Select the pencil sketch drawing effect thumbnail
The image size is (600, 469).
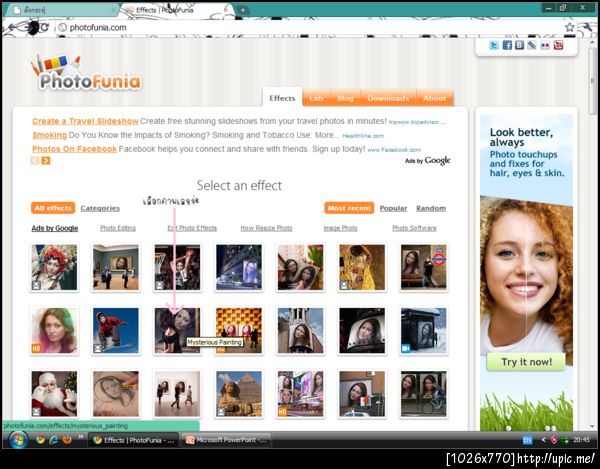[116, 394]
